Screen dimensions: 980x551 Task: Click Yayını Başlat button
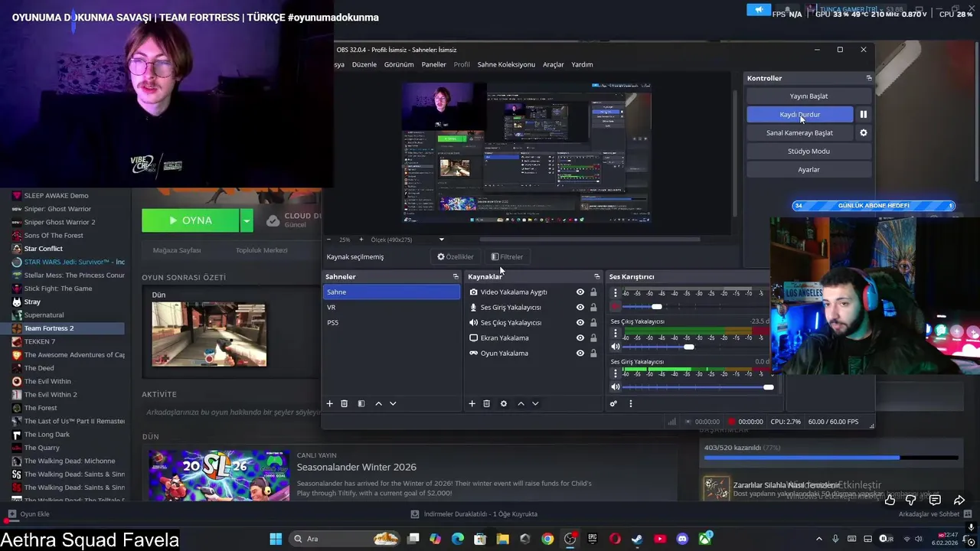tap(808, 96)
